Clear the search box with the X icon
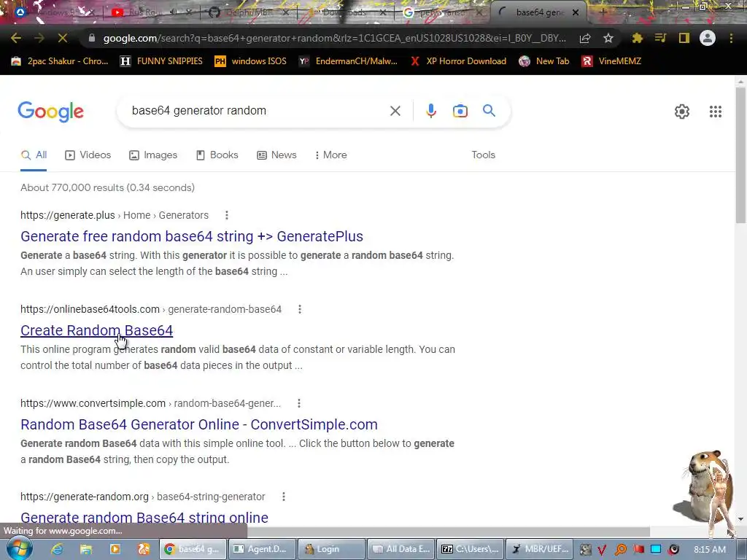 395,111
